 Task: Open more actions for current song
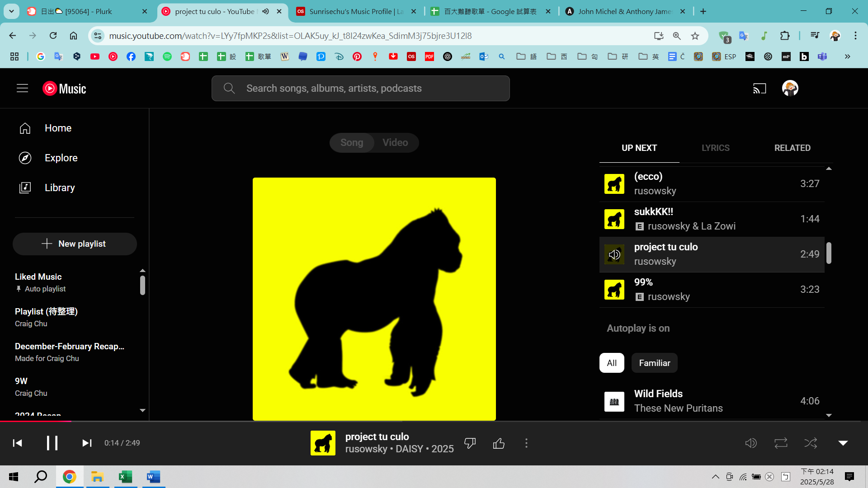526,443
